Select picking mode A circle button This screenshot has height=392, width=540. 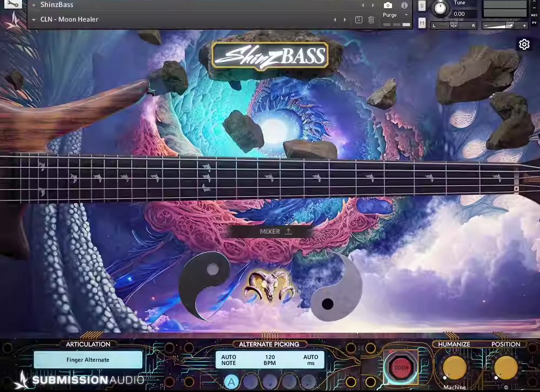pyautogui.click(x=232, y=382)
